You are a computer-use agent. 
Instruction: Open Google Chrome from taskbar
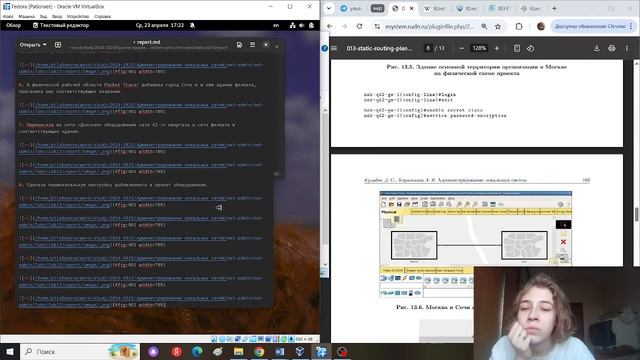pos(259,351)
